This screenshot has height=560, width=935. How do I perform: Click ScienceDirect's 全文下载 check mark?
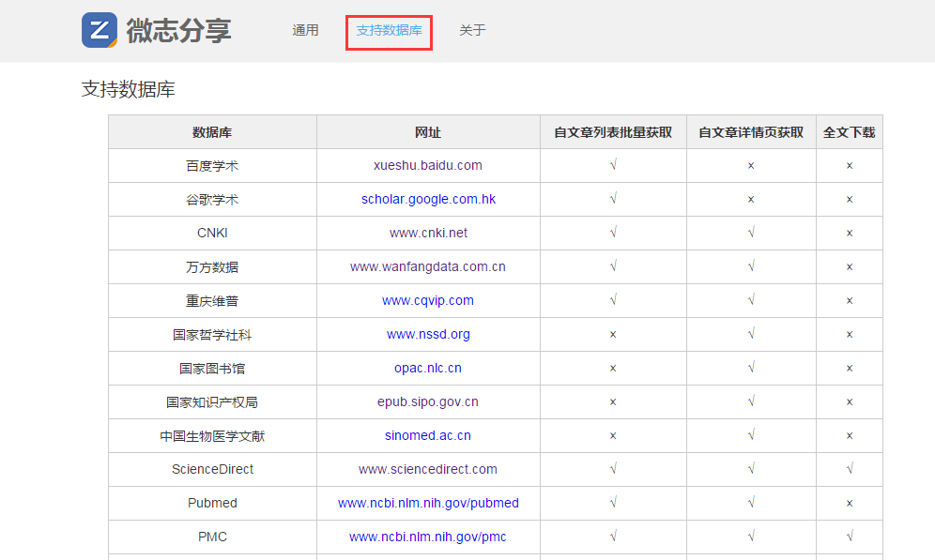coord(850,469)
